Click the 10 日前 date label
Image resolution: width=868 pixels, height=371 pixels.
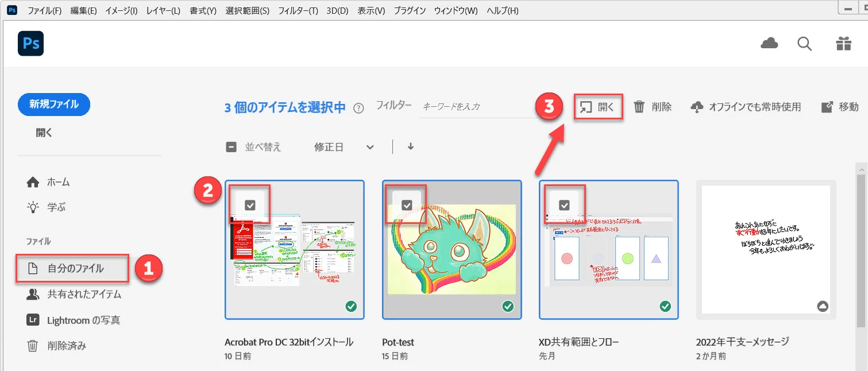click(237, 356)
